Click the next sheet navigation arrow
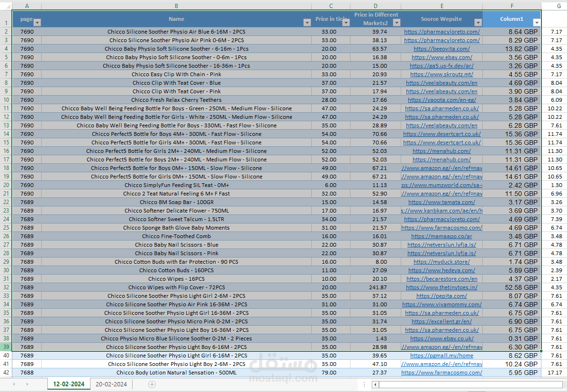This screenshot has width=567, height=392. tap(27, 384)
